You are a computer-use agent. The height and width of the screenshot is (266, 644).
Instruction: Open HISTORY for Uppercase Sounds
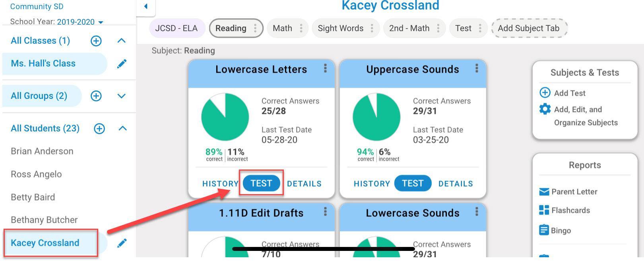point(372,184)
